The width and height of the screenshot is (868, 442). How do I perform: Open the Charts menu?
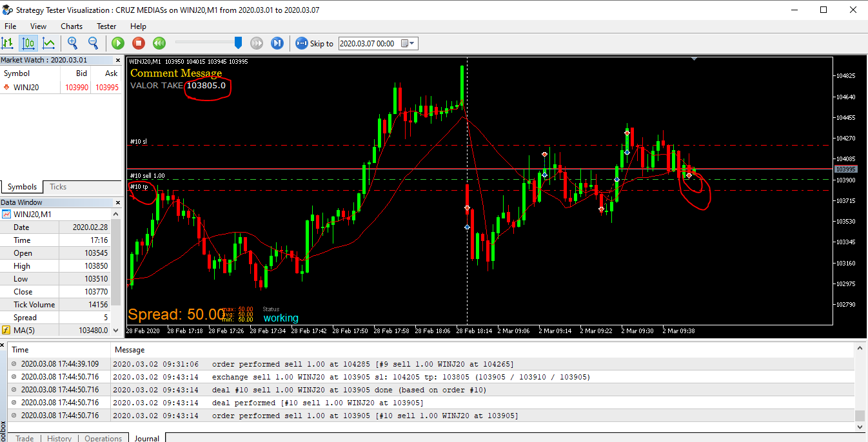tap(72, 26)
